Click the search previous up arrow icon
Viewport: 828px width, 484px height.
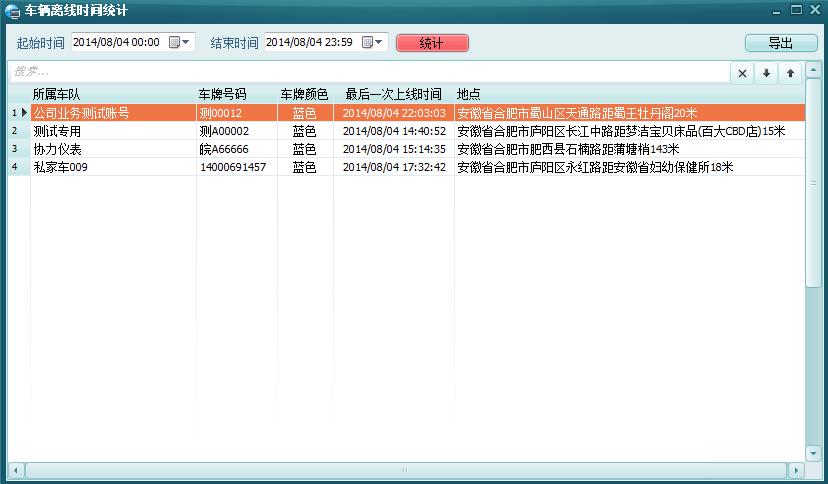tap(790, 73)
